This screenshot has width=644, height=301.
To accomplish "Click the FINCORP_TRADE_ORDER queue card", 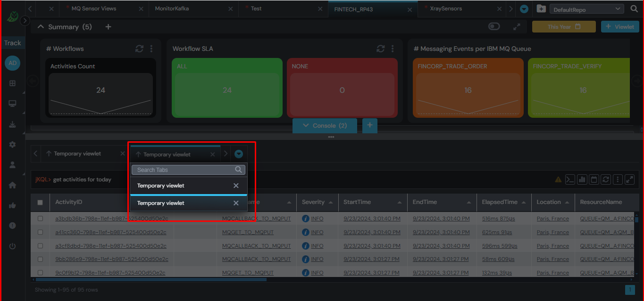I will [x=468, y=88].
